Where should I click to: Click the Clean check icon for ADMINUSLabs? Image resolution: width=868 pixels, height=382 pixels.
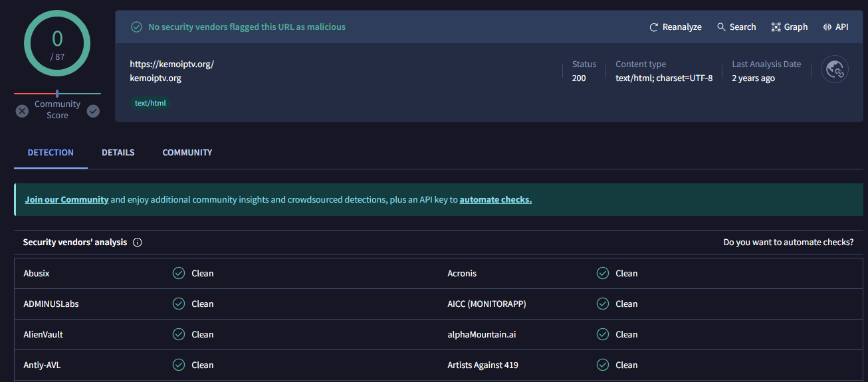pyautogui.click(x=179, y=304)
